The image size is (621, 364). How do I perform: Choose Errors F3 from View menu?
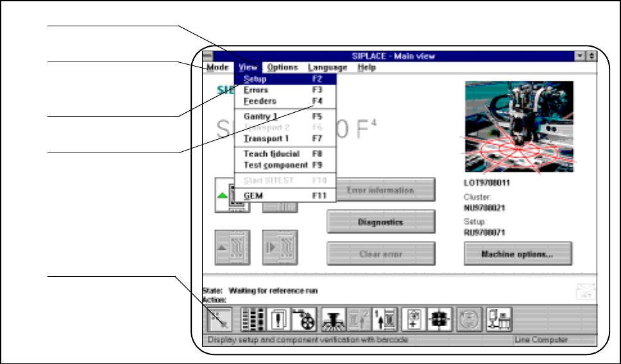(285, 90)
